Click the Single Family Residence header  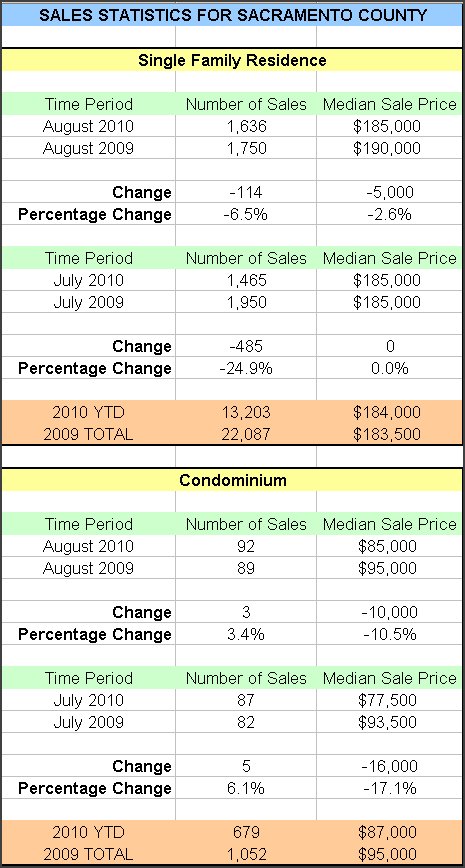pyautogui.click(x=232, y=60)
